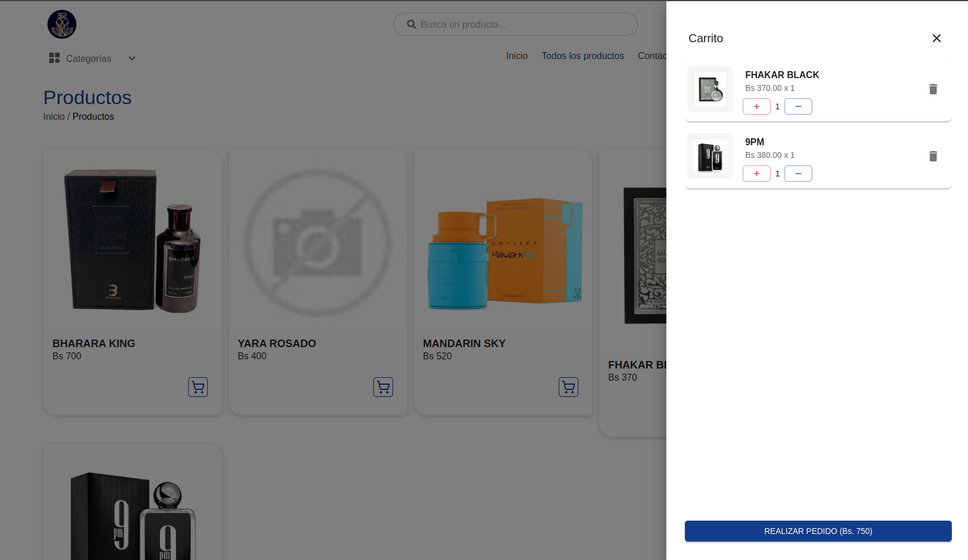The width and height of the screenshot is (968, 560).
Task: Click REALIZAR PEDIDO checkout button
Action: pyautogui.click(x=817, y=531)
